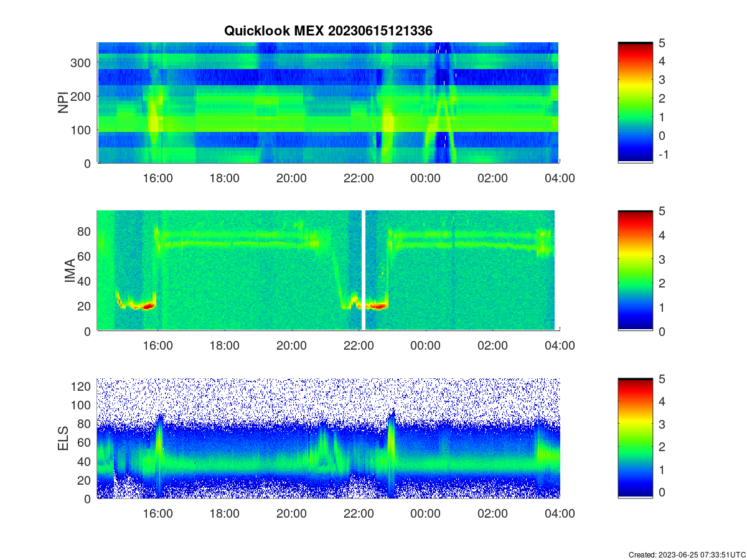Click the "300" tick on the NPI y-axis
The height and width of the screenshot is (560, 747).
point(82,63)
